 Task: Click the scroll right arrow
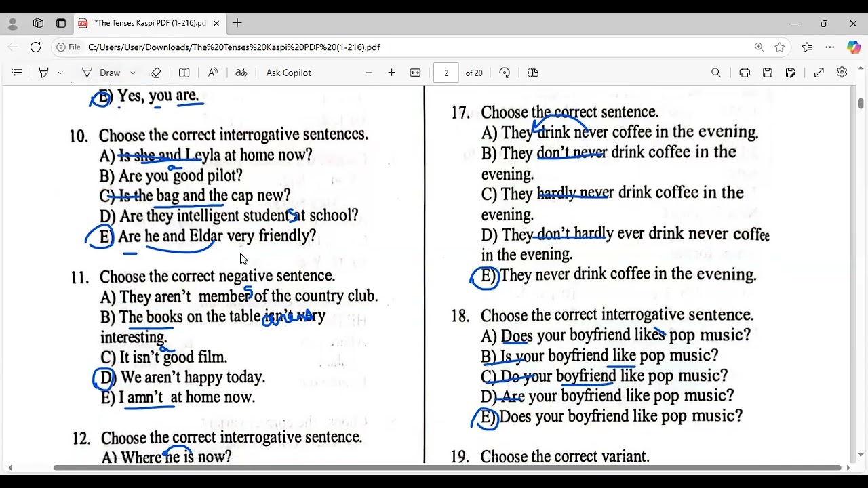click(848, 468)
